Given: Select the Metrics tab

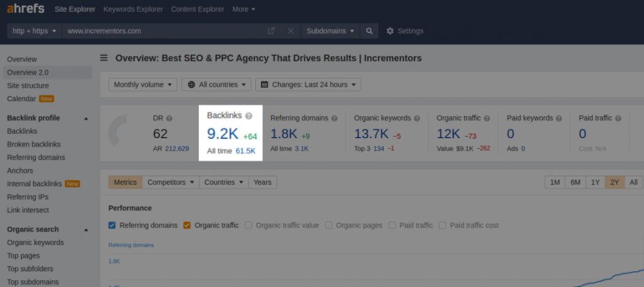Looking at the screenshot, I should (125, 182).
